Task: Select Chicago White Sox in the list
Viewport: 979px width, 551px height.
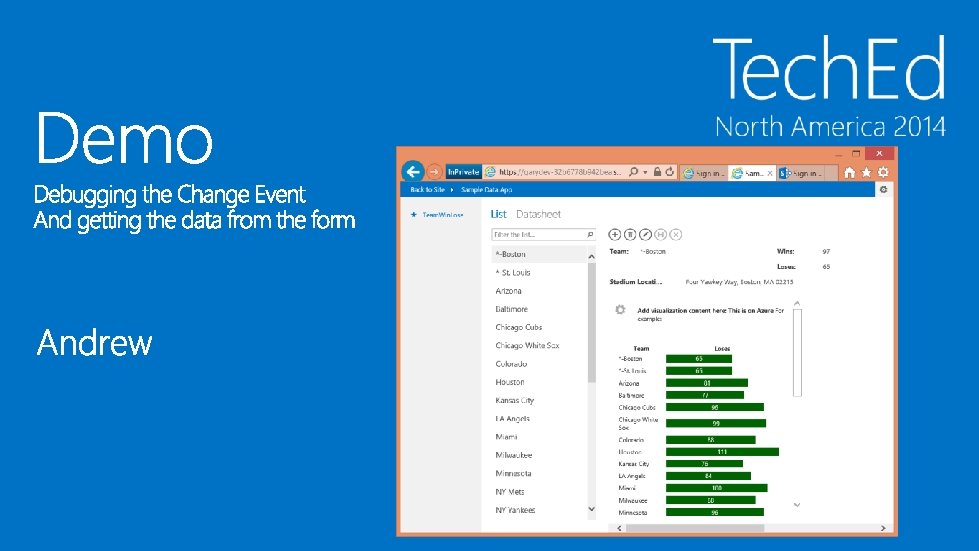Action: coord(539,345)
